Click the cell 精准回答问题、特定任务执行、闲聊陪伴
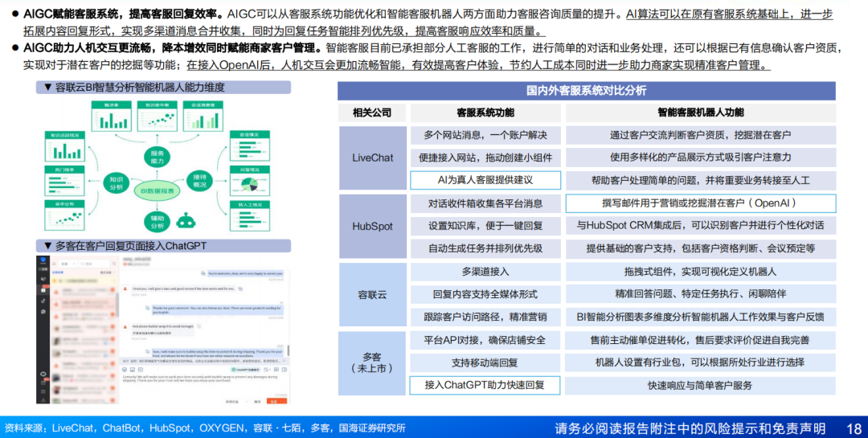 pos(700,294)
